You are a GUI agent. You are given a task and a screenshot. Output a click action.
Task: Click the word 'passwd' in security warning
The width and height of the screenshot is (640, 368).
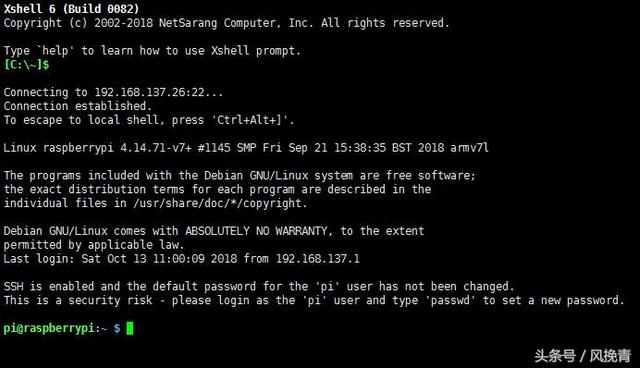coord(450,301)
